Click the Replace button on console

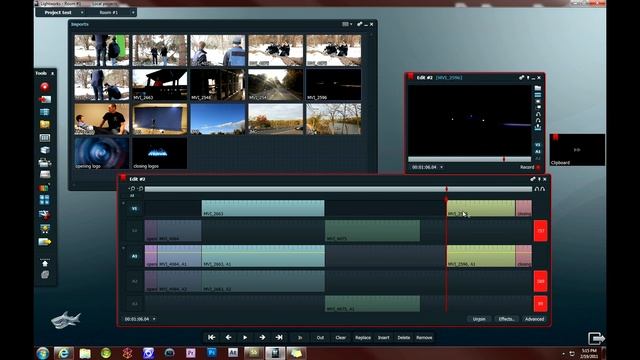point(363,338)
